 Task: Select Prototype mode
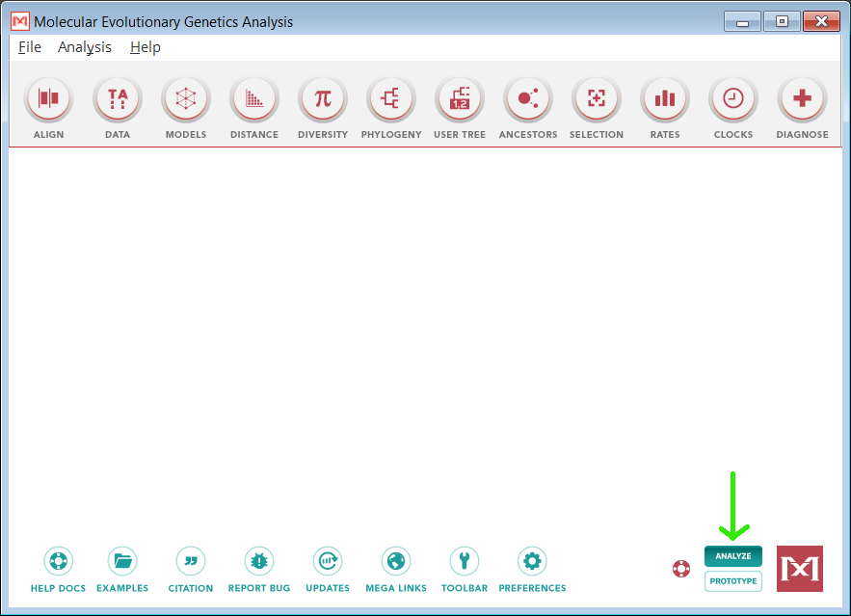point(733,580)
